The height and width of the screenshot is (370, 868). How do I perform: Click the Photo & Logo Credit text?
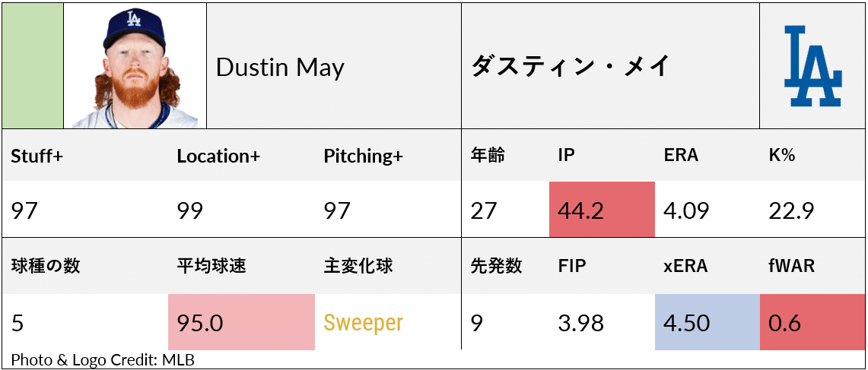[x=103, y=359]
